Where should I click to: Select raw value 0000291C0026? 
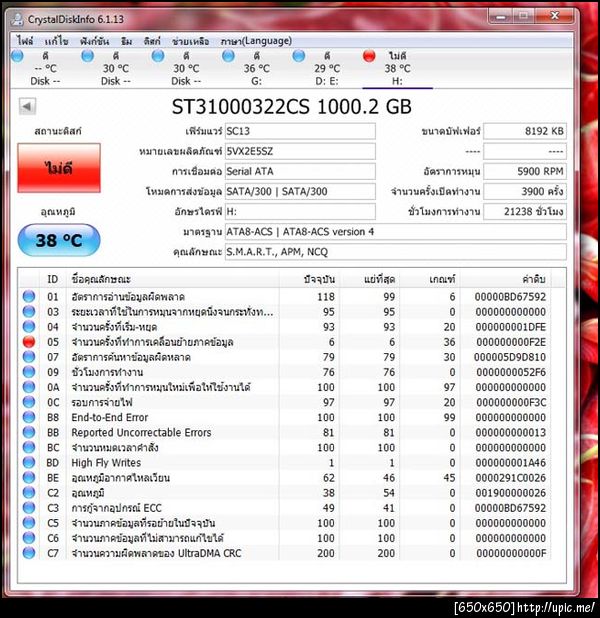click(511, 478)
